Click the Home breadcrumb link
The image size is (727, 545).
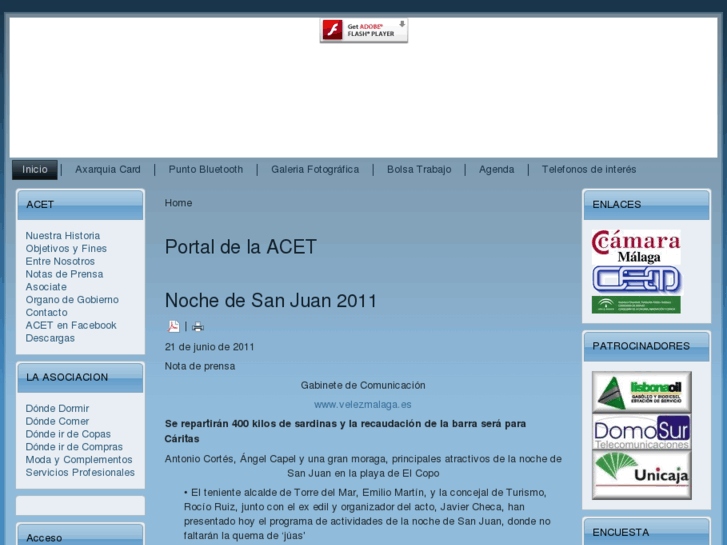coord(178,203)
